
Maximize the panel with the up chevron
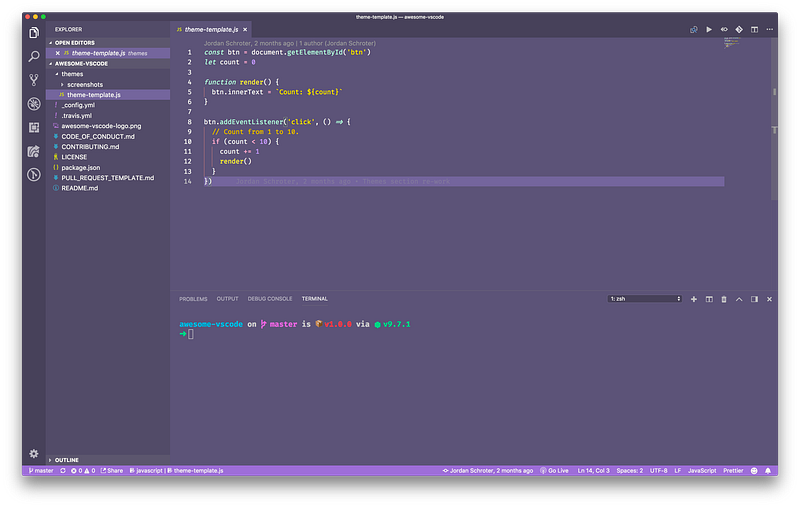pos(739,299)
